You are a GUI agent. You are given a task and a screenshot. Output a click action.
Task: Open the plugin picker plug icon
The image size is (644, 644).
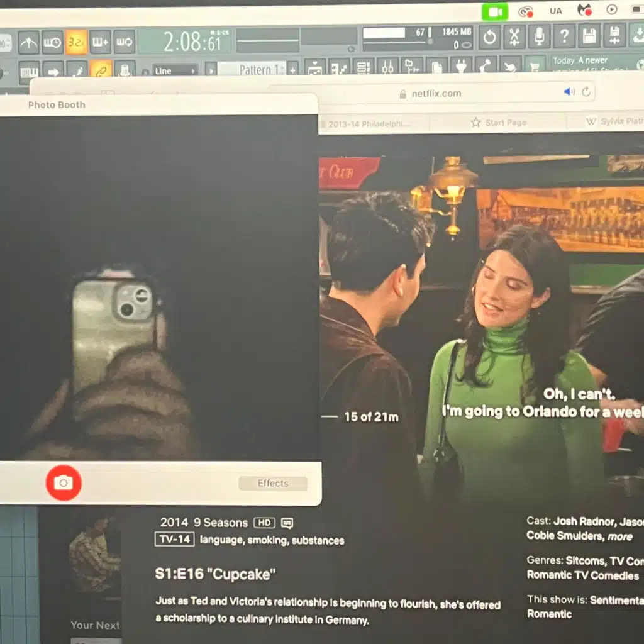point(461,65)
